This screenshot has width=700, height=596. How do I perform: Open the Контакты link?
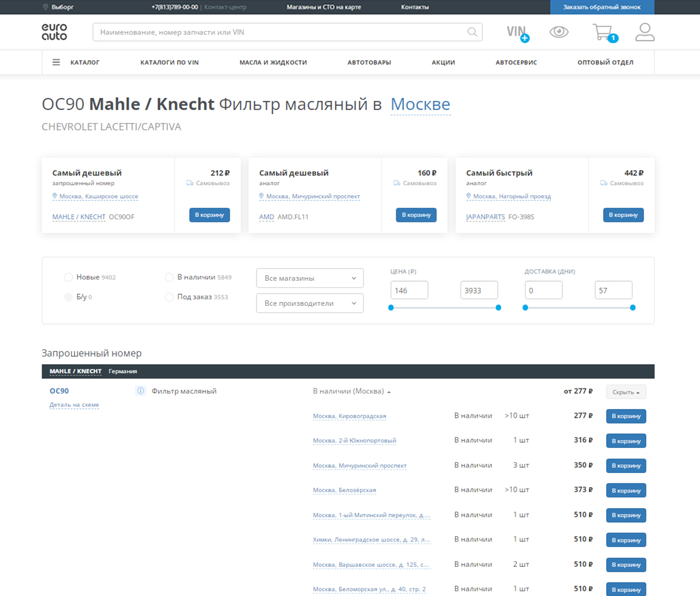pos(415,7)
